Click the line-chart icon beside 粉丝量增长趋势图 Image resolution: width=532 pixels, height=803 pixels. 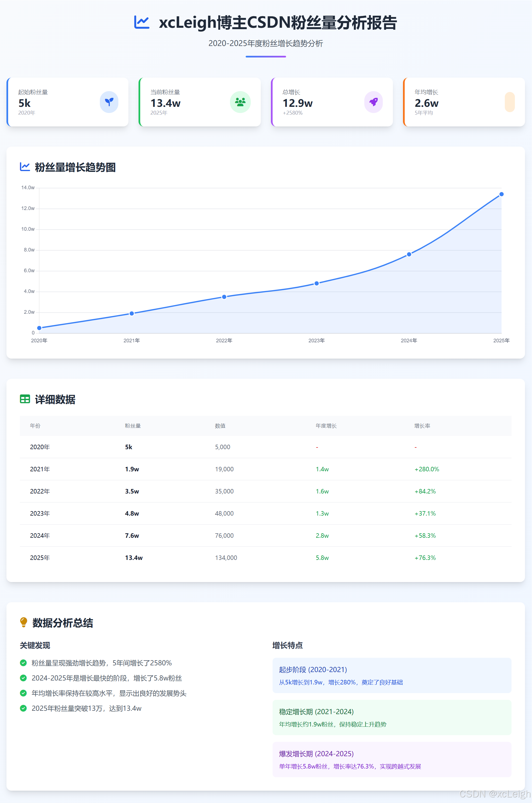click(x=25, y=167)
